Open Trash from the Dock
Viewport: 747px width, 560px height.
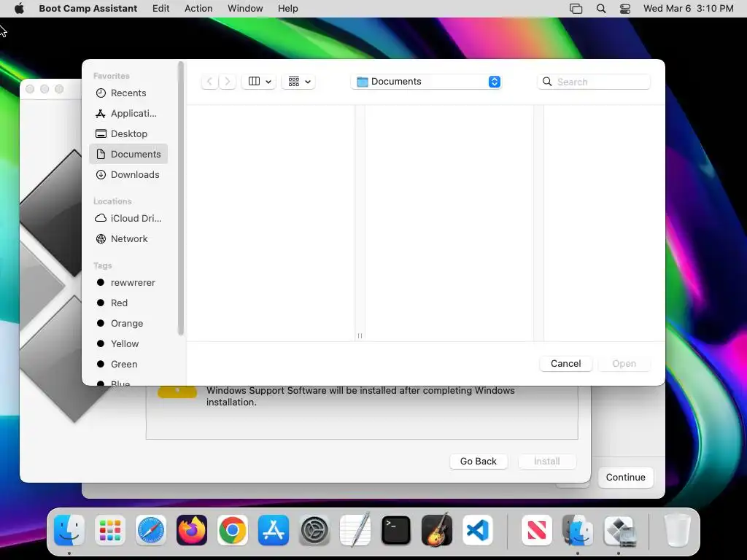pos(677,530)
